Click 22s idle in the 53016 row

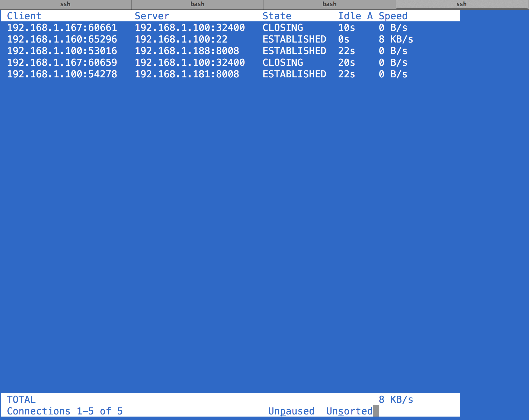point(347,51)
